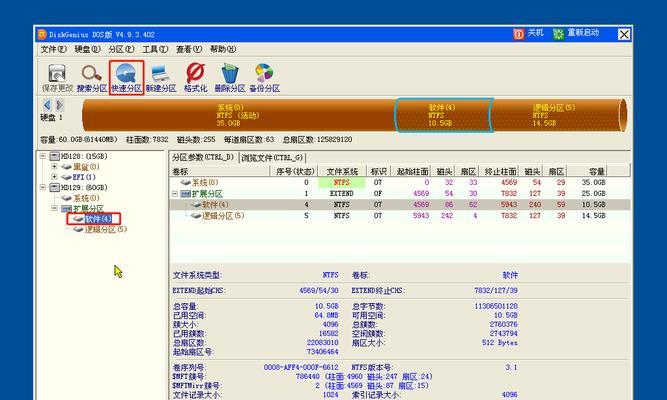Screen dimensions: 667x400
Task: Click the New Partition (新建分区) icon
Action: [161, 78]
